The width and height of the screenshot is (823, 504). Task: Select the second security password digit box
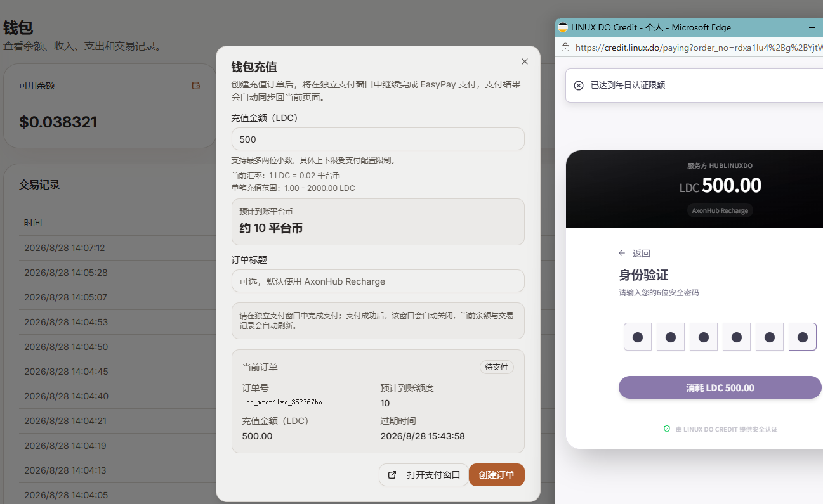coord(671,337)
